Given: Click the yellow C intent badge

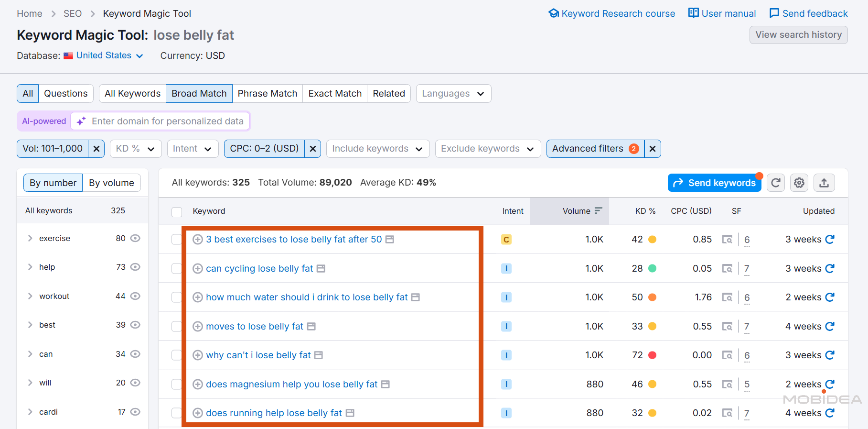Looking at the screenshot, I should click(x=506, y=239).
